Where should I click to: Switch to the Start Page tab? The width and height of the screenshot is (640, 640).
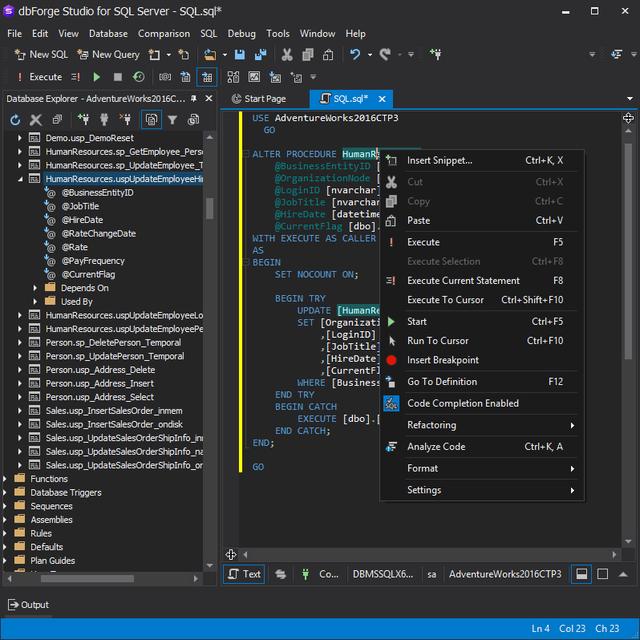coord(259,99)
